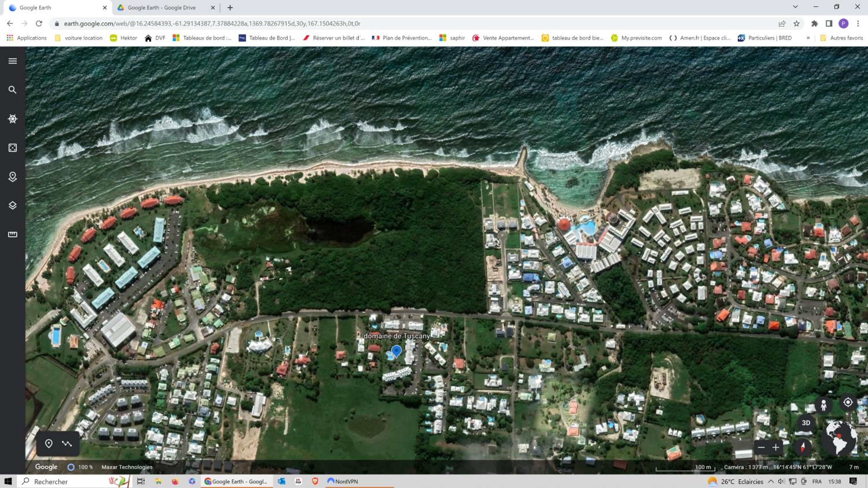868x488 pixels.
Task: Click the I'm Feeling Lucky dice icon
Action: [12, 147]
